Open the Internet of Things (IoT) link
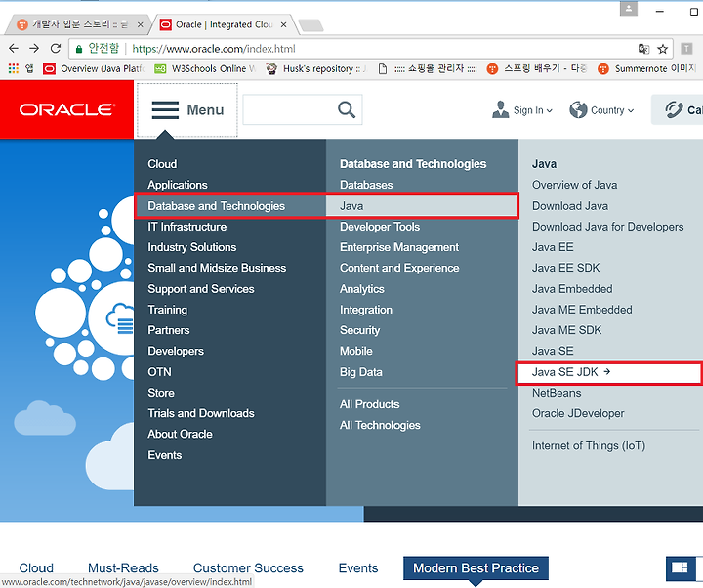Image resolution: width=703 pixels, height=588 pixels. (x=589, y=445)
